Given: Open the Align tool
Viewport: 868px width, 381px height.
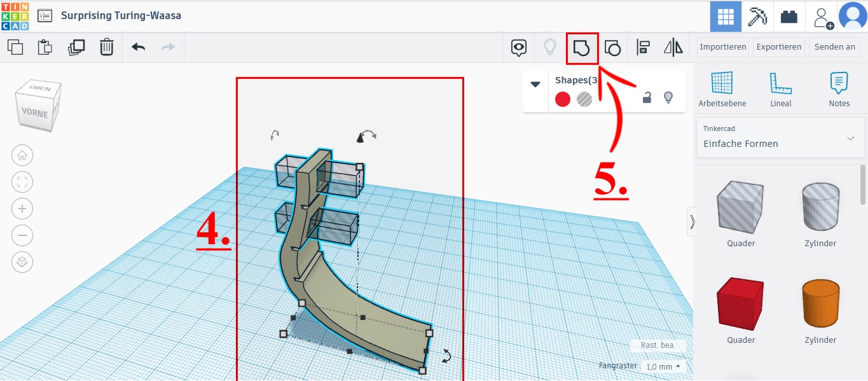Looking at the screenshot, I should pos(643,48).
